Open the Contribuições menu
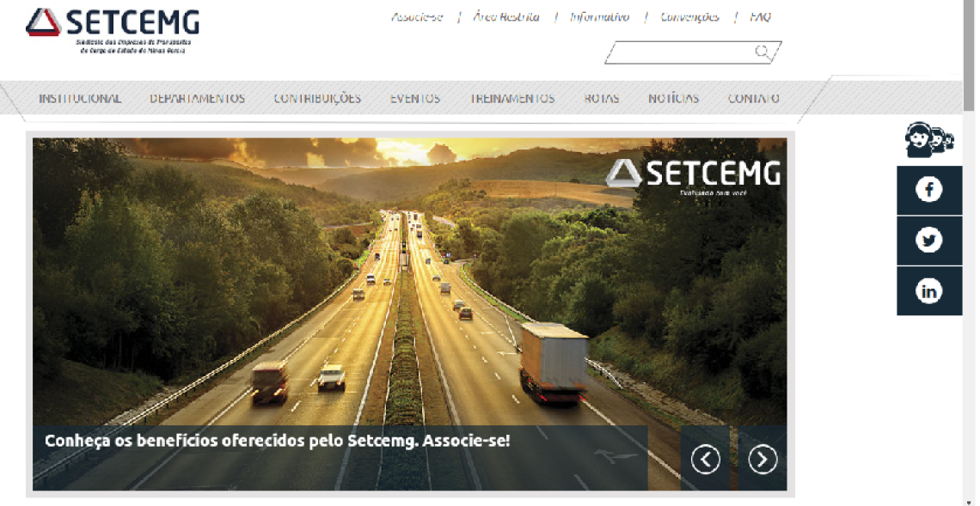This screenshot has height=506, width=980. click(317, 99)
